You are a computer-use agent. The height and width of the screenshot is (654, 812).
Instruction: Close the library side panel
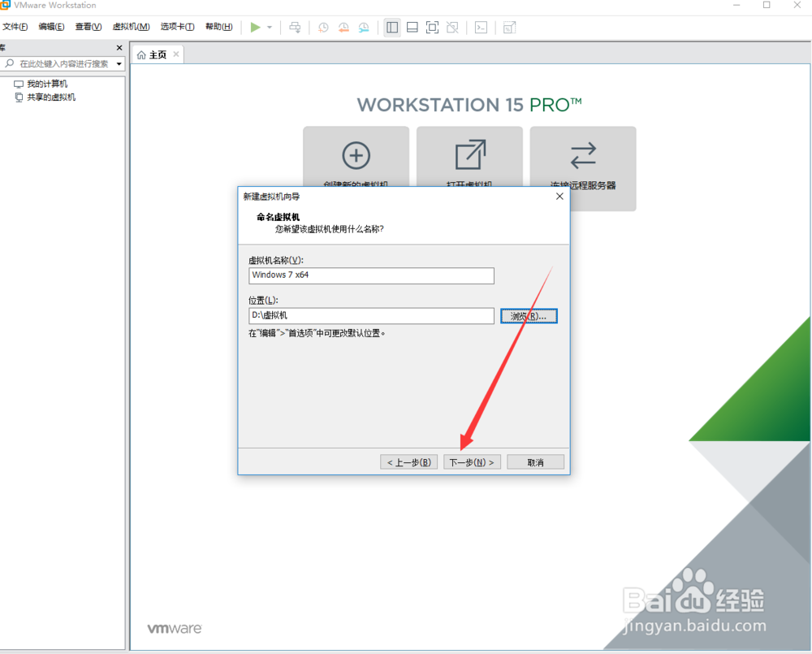pyautogui.click(x=119, y=48)
